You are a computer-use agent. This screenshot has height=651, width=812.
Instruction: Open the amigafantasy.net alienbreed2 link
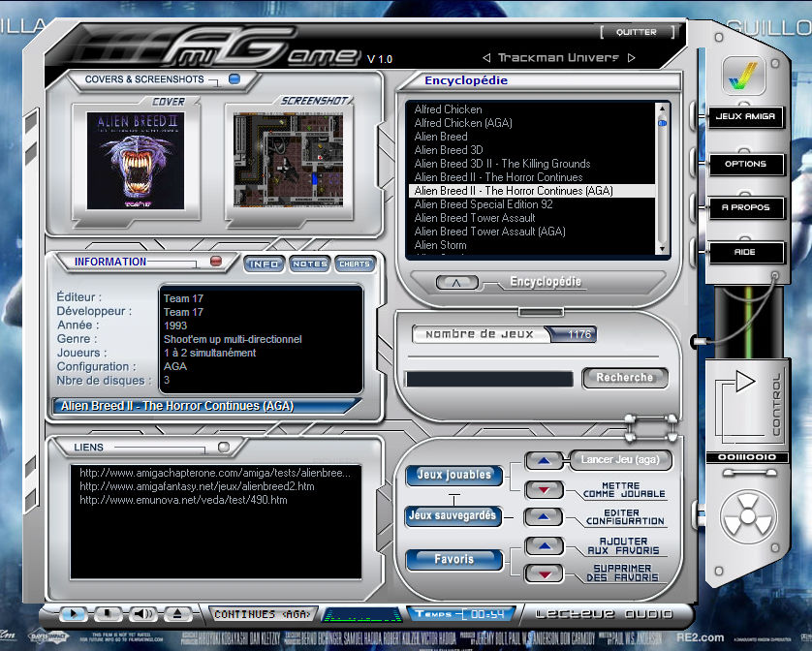(197, 486)
